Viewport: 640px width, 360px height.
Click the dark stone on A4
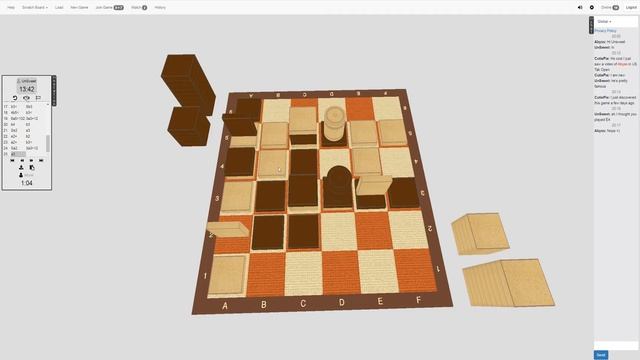click(x=240, y=162)
